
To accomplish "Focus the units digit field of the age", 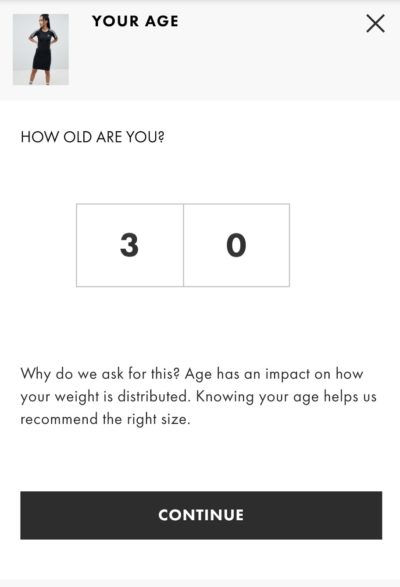I will [236, 245].
